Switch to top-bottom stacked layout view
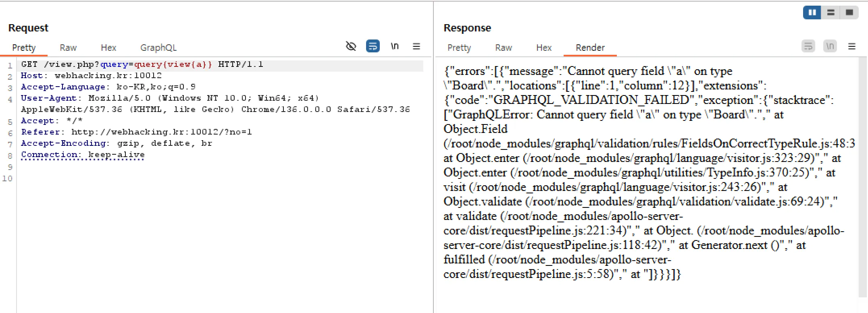This screenshot has width=868, height=313. (831, 12)
